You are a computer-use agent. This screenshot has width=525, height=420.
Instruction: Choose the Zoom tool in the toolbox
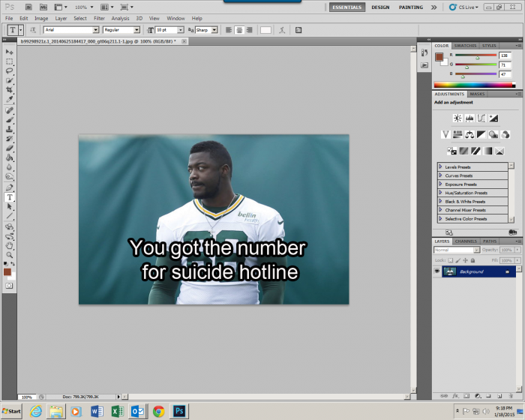tap(10, 255)
